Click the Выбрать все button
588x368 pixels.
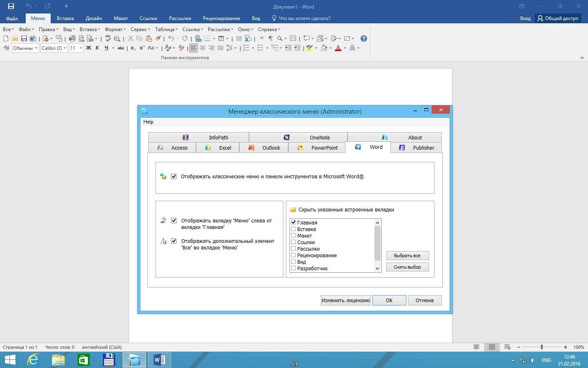407,256
